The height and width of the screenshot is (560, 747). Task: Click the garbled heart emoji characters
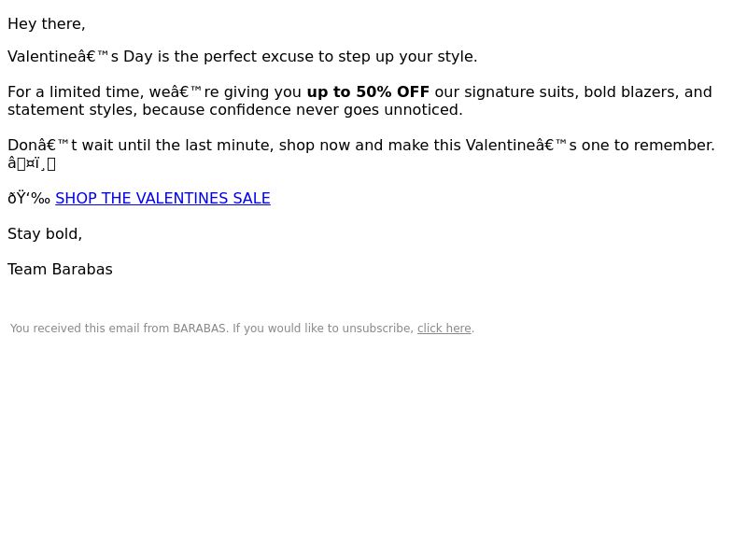point(32,163)
